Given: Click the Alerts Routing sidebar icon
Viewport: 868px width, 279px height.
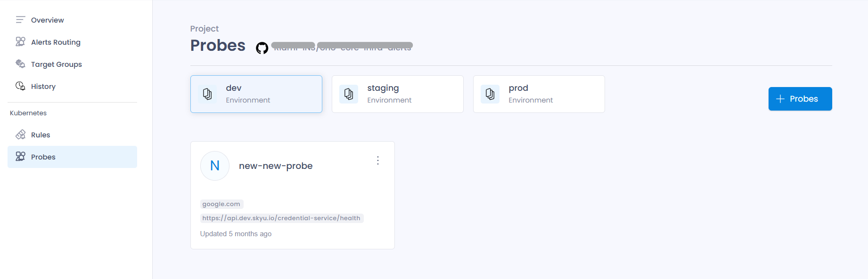Looking at the screenshot, I should 20,42.
